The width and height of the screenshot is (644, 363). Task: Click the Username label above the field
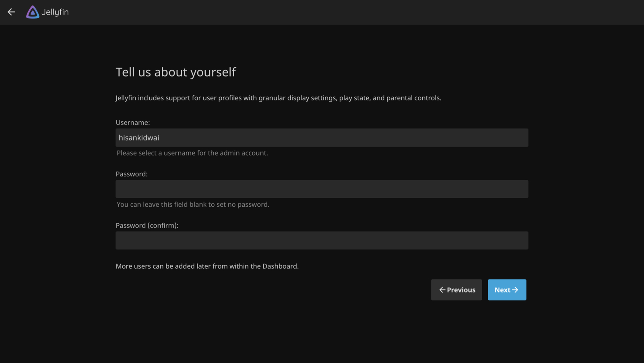tap(132, 122)
